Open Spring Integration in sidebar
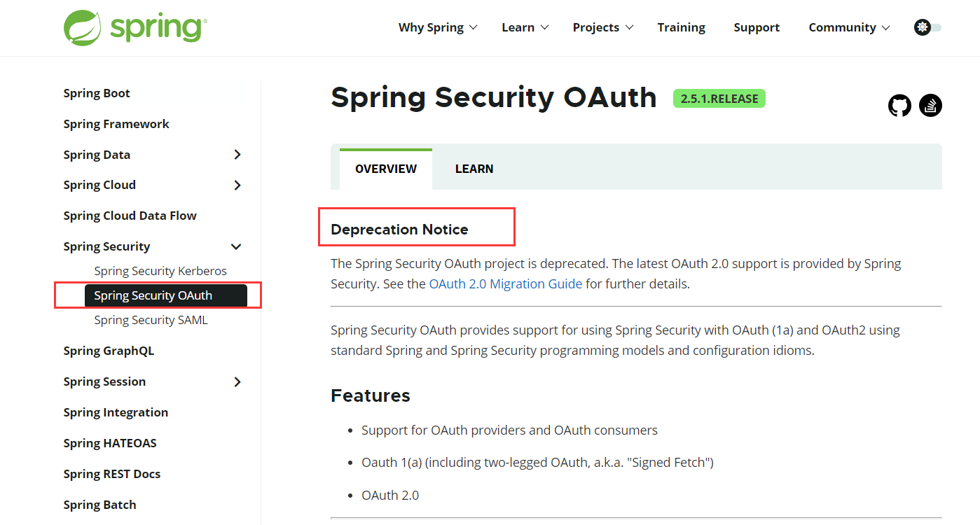The image size is (980, 525). coord(116,412)
